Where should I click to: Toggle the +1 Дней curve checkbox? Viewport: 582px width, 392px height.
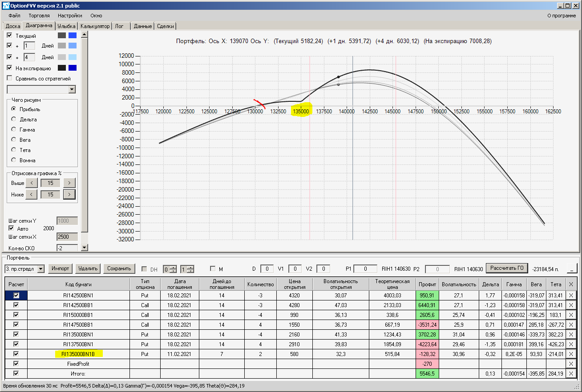click(10, 45)
